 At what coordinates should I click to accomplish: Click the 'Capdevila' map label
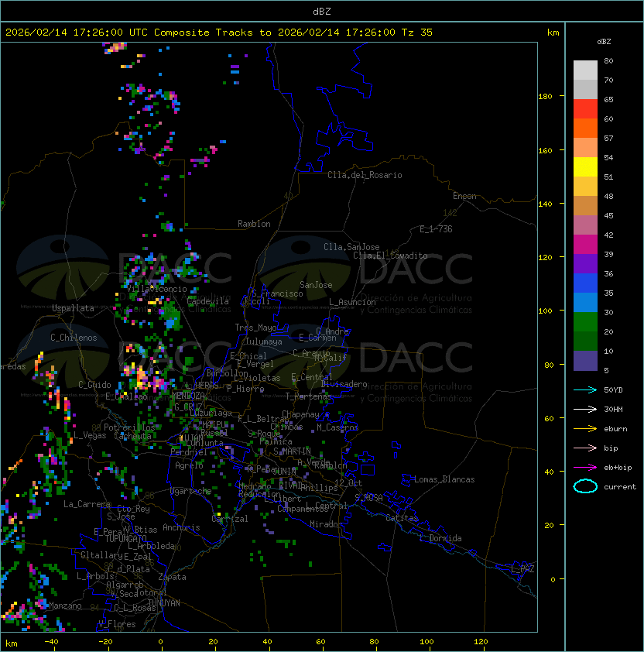click(x=208, y=301)
